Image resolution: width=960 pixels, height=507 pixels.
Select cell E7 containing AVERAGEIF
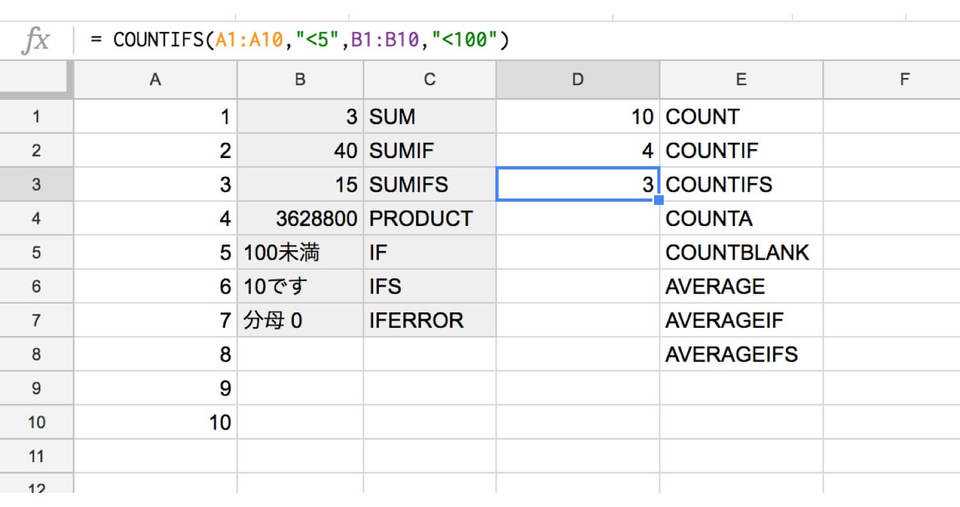741,320
